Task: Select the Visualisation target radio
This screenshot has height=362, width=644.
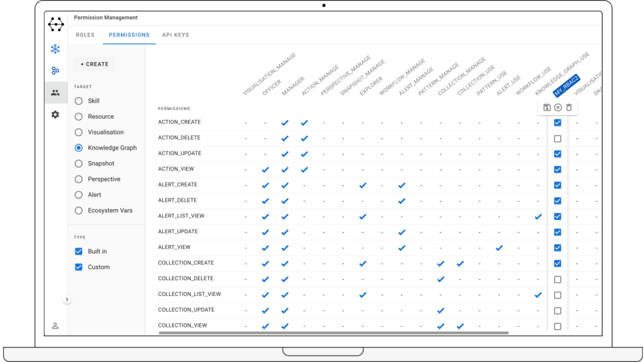Action: pos(79,132)
